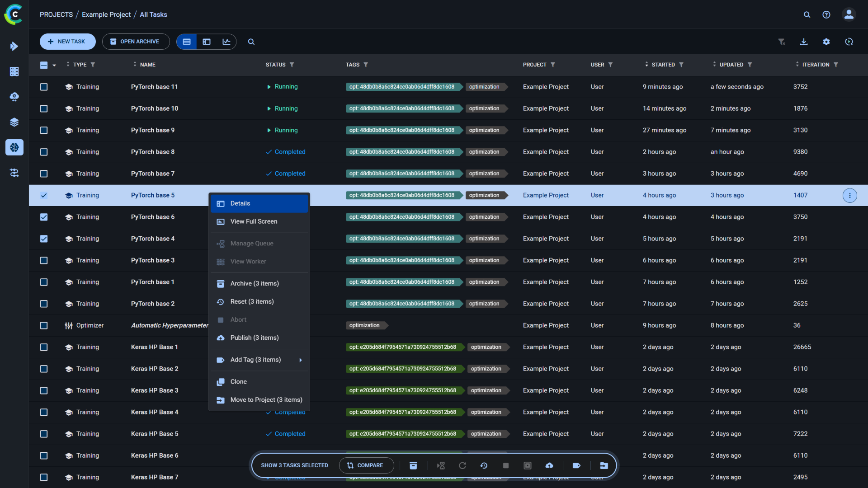This screenshot has height=488, width=868.
Task: Check the box for Automatic Hyperparameter optimizer row
Action: [x=44, y=325]
